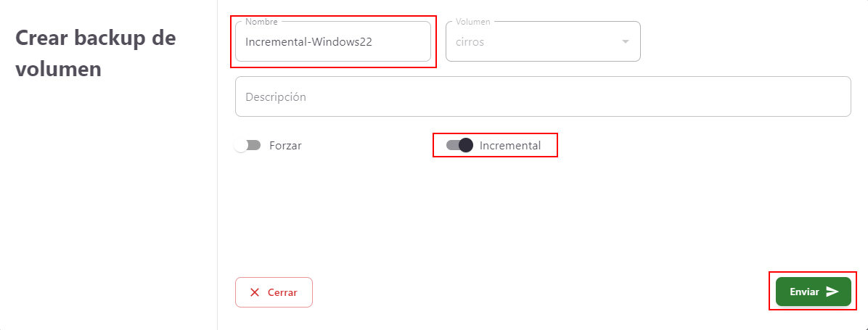This screenshot has width=868, height=330.
Task: Open the Volumen dropdown arrow
Action: coord(626,41)
